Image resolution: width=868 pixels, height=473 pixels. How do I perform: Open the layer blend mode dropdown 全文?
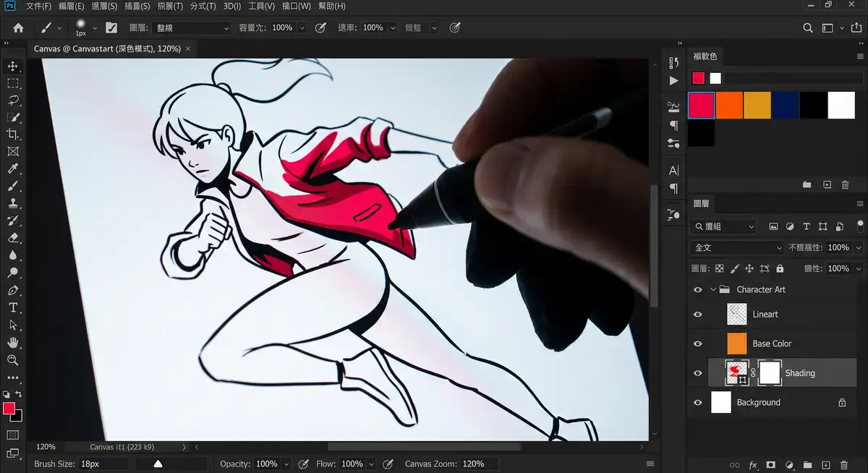coord(737,247)
